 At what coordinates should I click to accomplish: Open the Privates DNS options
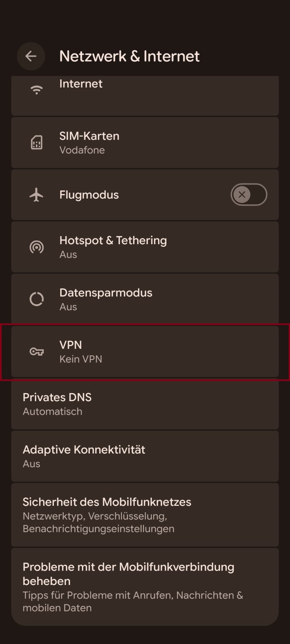[x=145, y=404]
